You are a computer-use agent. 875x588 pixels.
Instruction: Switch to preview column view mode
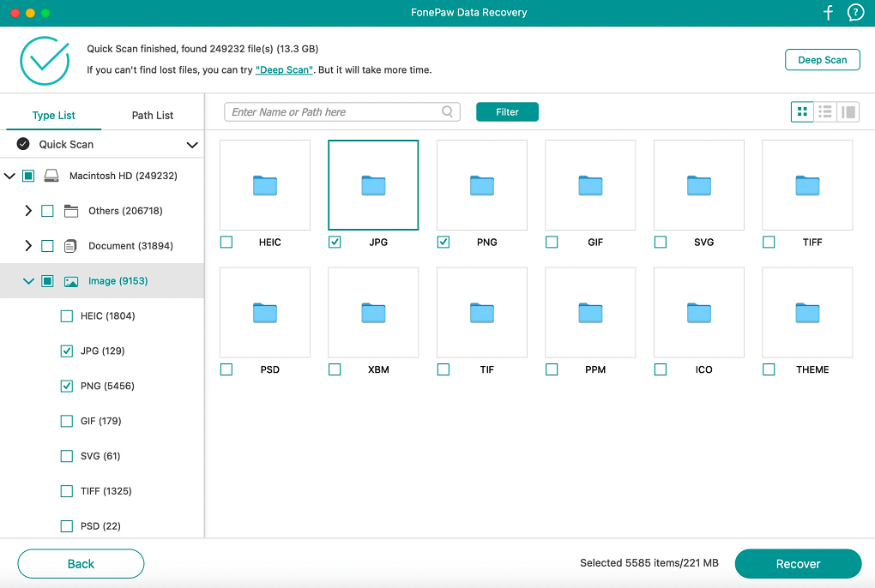point(848,111)
